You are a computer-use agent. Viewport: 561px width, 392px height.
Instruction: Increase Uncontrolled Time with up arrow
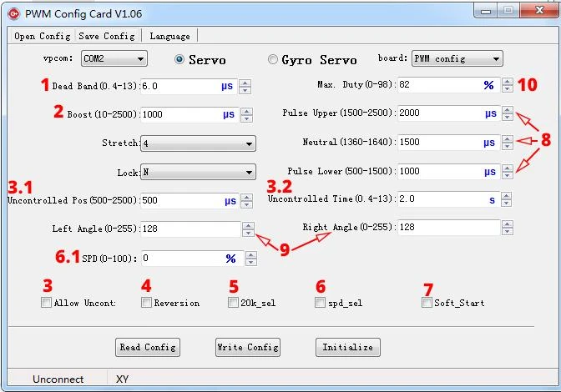[x=507, y=196]
